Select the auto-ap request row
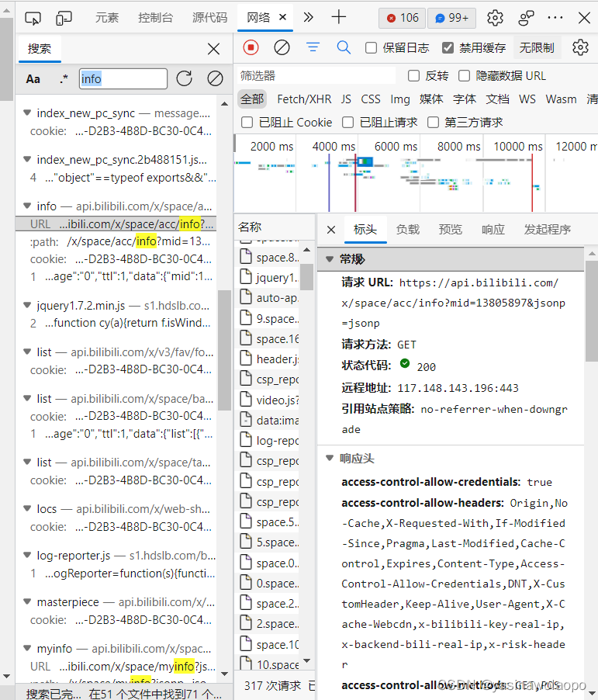The image size is (598, 700). [268, 298]
